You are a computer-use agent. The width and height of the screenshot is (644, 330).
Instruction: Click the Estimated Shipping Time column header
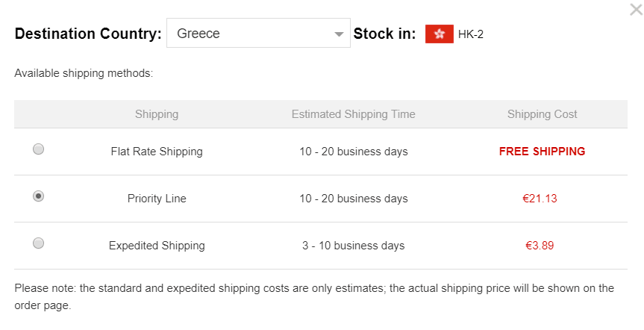[x=353, y=114]
